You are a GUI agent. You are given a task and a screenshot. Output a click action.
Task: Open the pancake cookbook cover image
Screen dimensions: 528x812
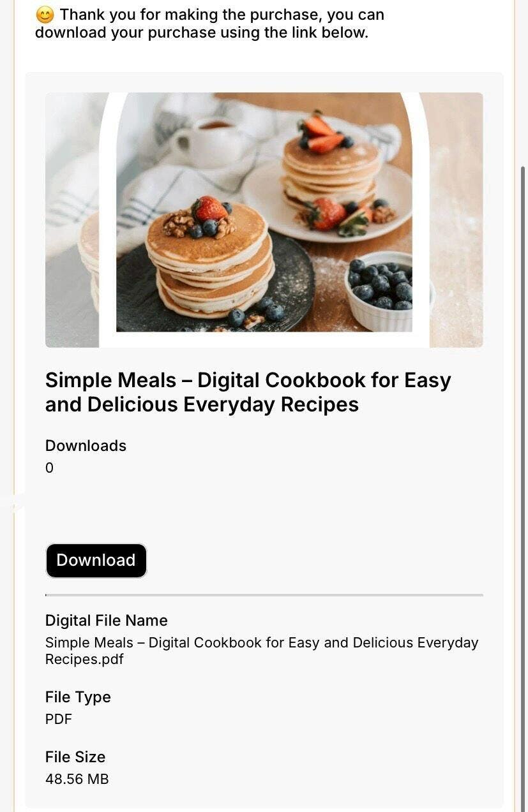pos(264,220)
